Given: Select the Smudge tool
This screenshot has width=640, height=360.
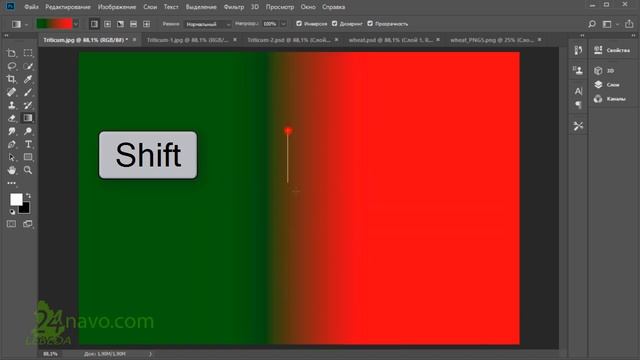Looking at the screenshot, I should [x=11, y=131].
